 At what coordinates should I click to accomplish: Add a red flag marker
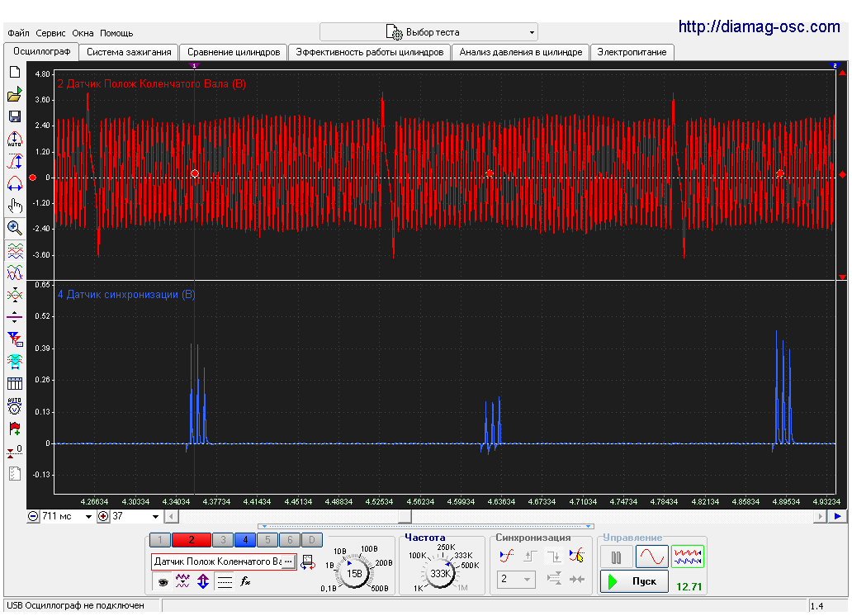15,429
